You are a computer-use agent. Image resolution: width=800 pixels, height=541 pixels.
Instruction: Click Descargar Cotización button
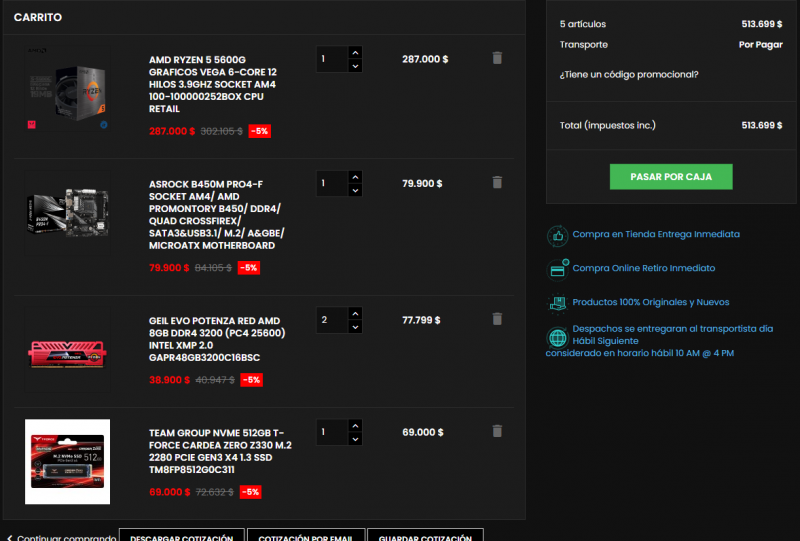click(182, 535)
